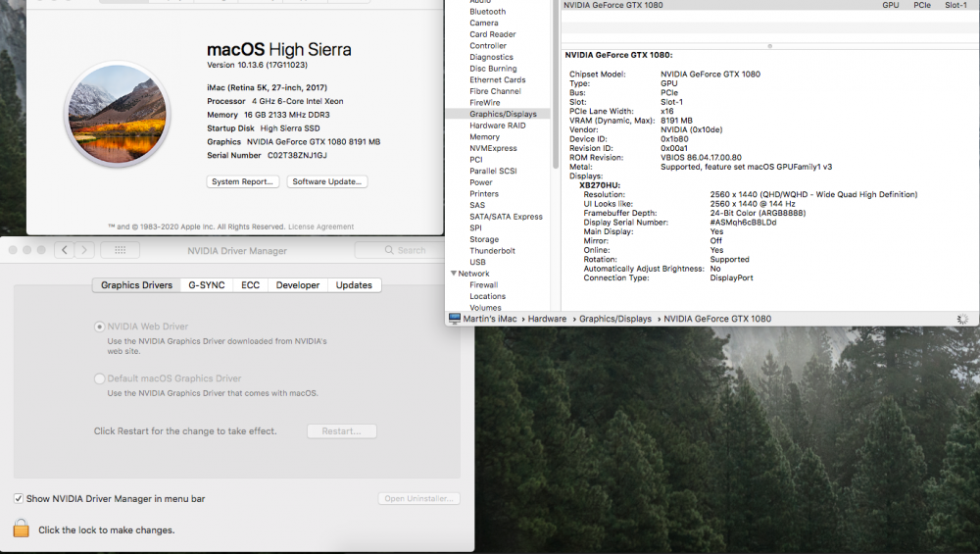Click version text 10.13.6 (17G11023)
The image size is (980, 554).
(258, 65)
